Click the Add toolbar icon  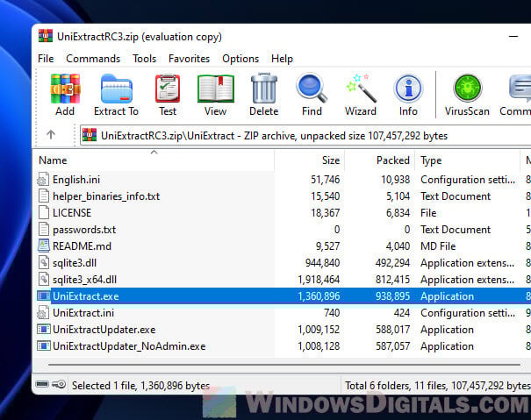pos(65,89)
